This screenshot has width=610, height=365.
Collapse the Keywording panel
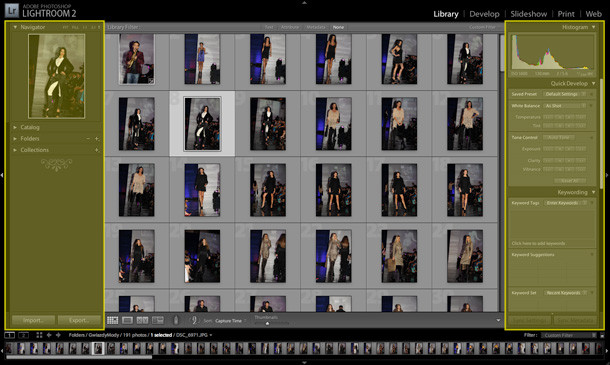(593, 192)
